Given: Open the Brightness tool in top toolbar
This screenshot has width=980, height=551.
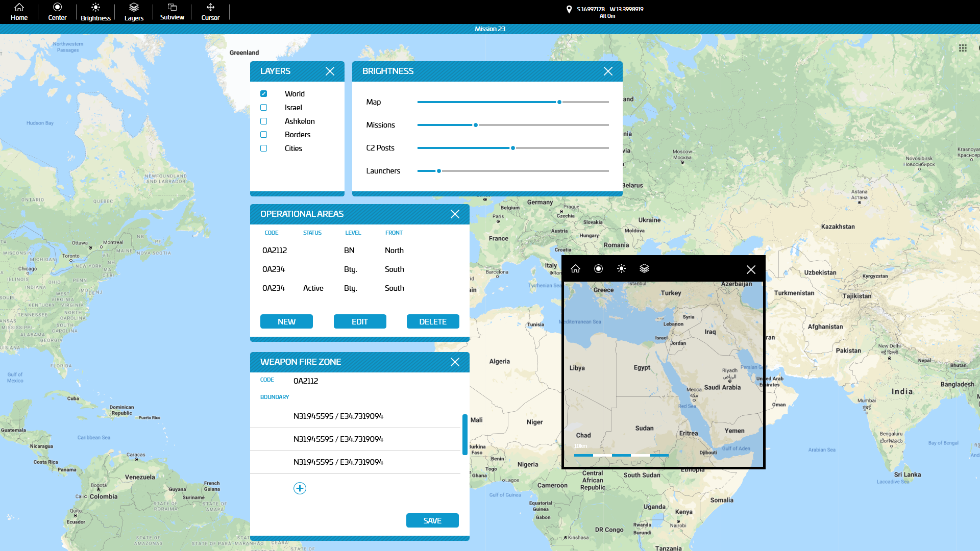Looking at the screenshot, I should [95, 12].
